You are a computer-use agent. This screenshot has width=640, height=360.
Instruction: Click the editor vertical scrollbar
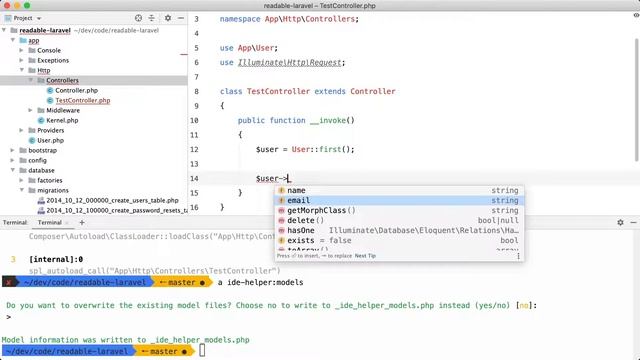click(x=636, y=100)
